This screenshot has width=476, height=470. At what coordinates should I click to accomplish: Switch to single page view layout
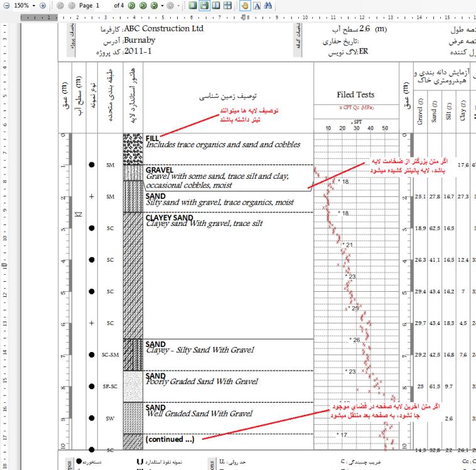[193, 5]
